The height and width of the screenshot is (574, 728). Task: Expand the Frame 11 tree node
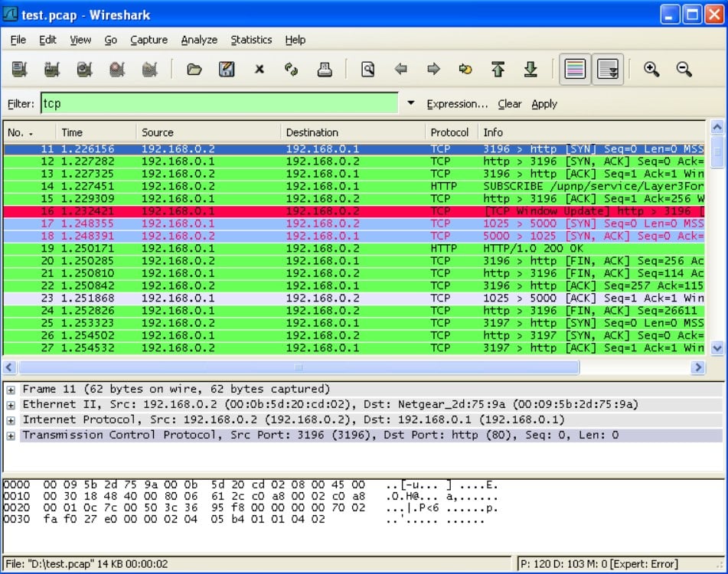pyautogui.click(x=11, y=390)
